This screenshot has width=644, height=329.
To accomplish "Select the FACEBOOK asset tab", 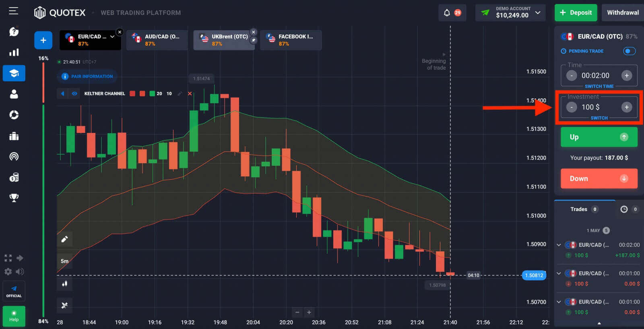I will (x=291, y=40).
